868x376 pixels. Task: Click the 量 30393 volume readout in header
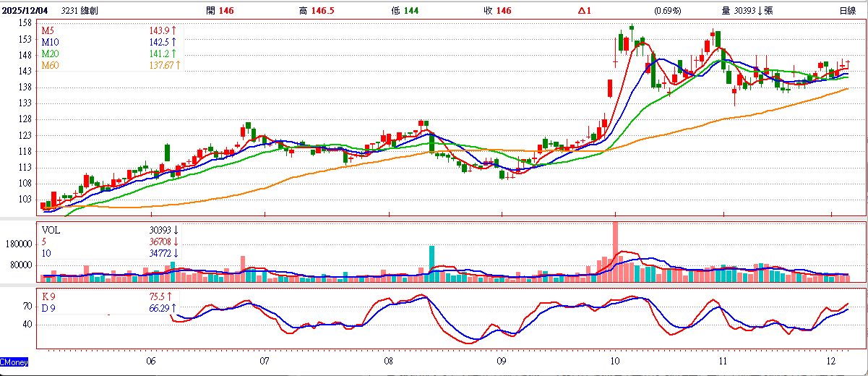(747, 11)
